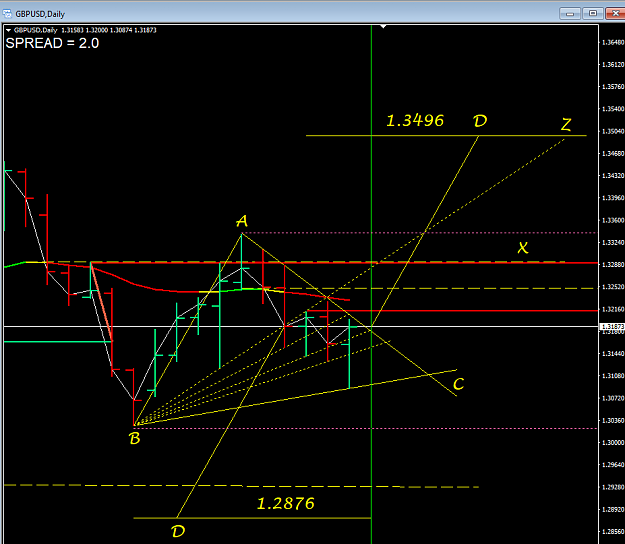Click the 1.35040 price scale label
This screenshot has width=625, height=544.
[613, 131]
